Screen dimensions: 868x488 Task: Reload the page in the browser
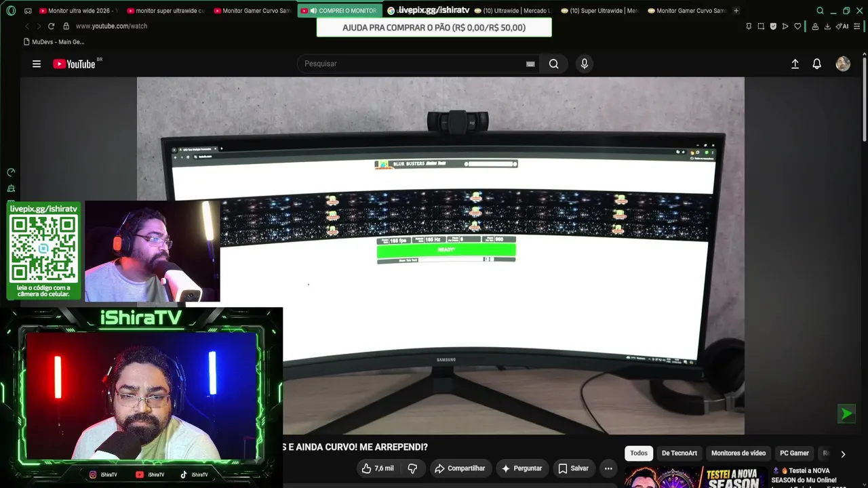51,26
